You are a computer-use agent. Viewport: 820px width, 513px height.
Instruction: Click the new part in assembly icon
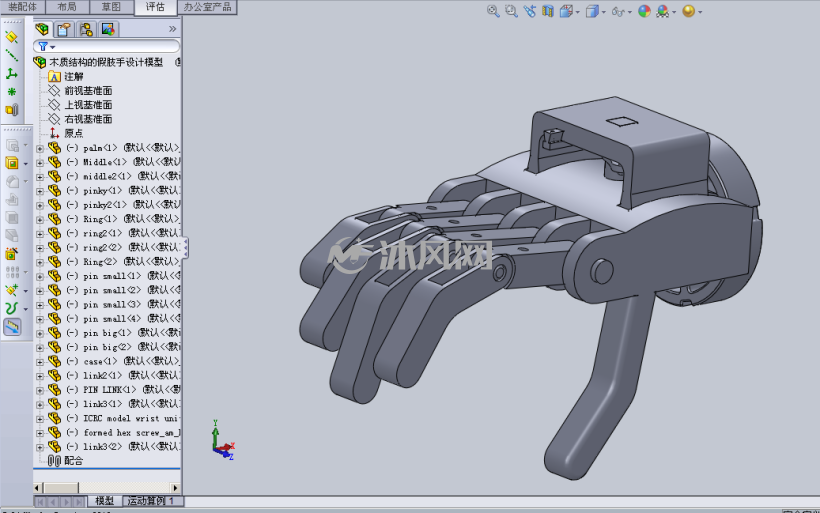12,254
